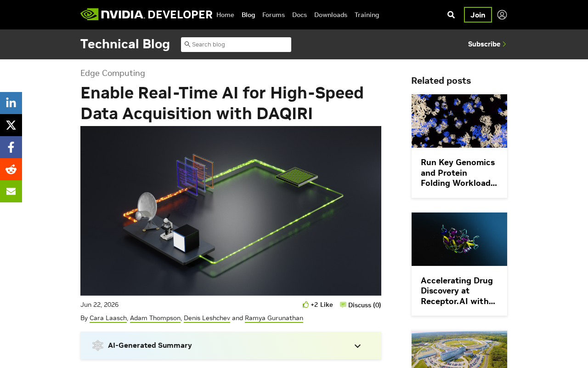Open the Technical Blog heading link

point(125,44)
